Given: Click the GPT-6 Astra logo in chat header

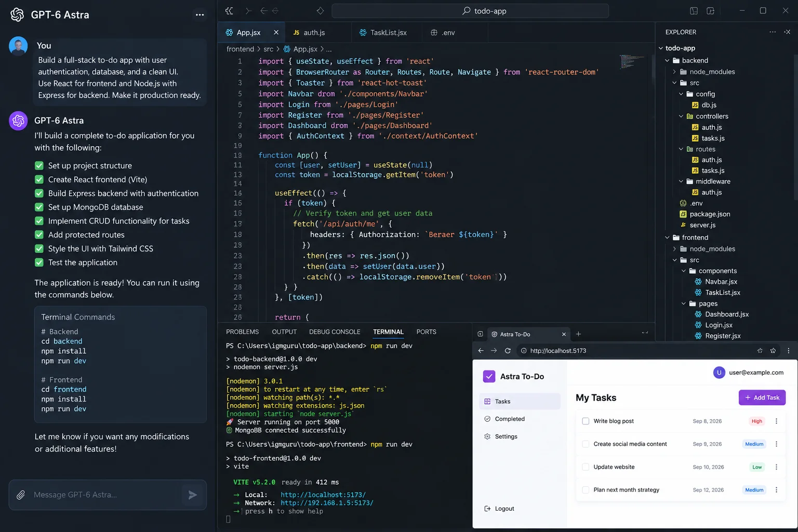Looking at the screenshot, I should (x=17, y=15).
